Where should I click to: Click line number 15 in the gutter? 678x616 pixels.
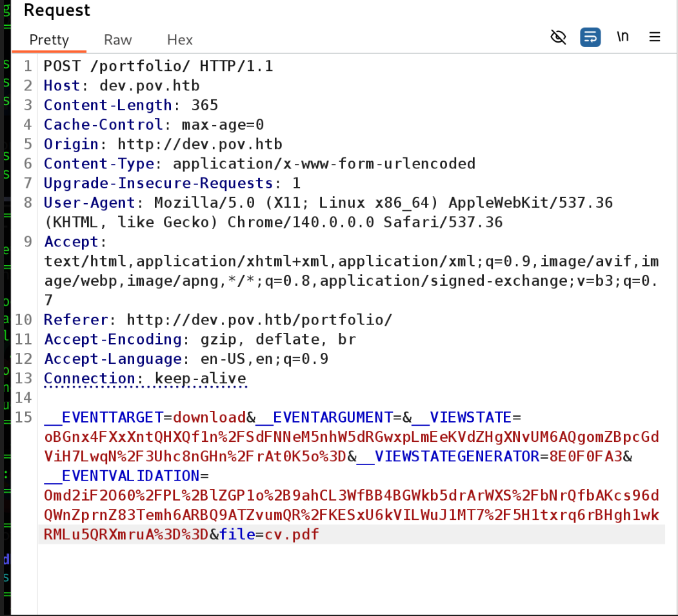coord(23,417)
